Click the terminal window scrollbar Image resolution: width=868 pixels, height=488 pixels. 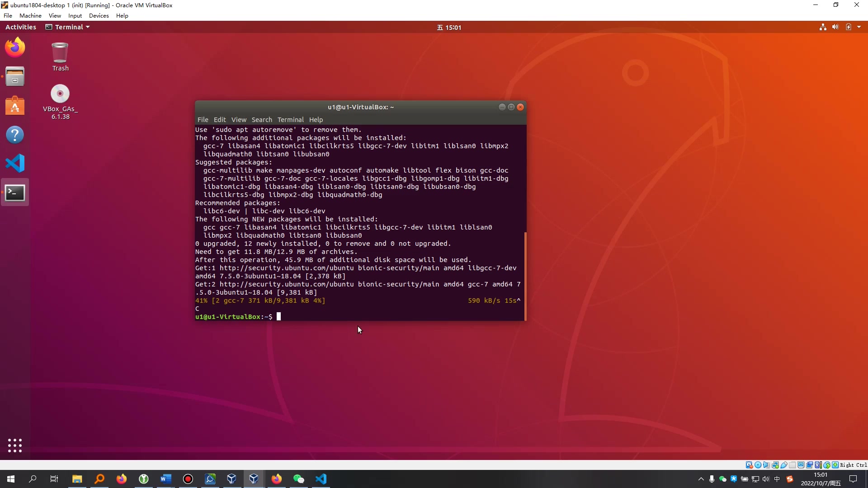(x=525, y=276)
